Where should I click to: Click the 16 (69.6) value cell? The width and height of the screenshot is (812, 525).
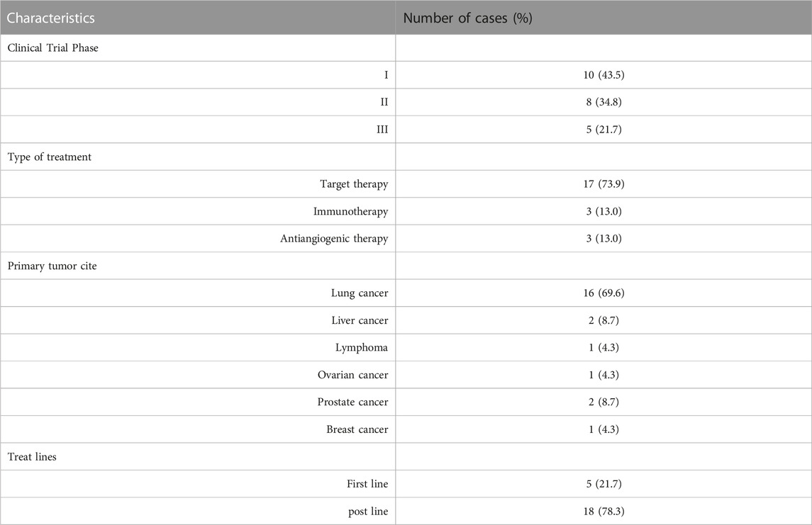[604, 293]
